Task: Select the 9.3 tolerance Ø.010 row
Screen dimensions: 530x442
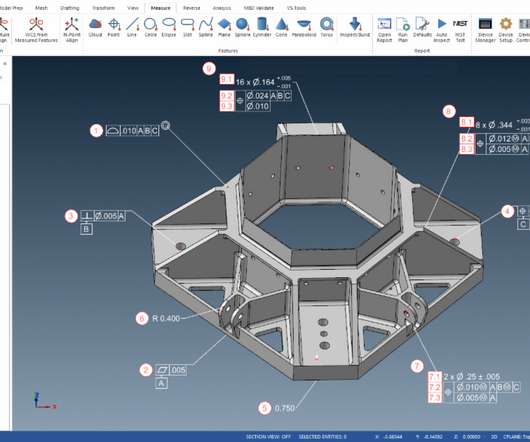Action: (x=258, y=106)
